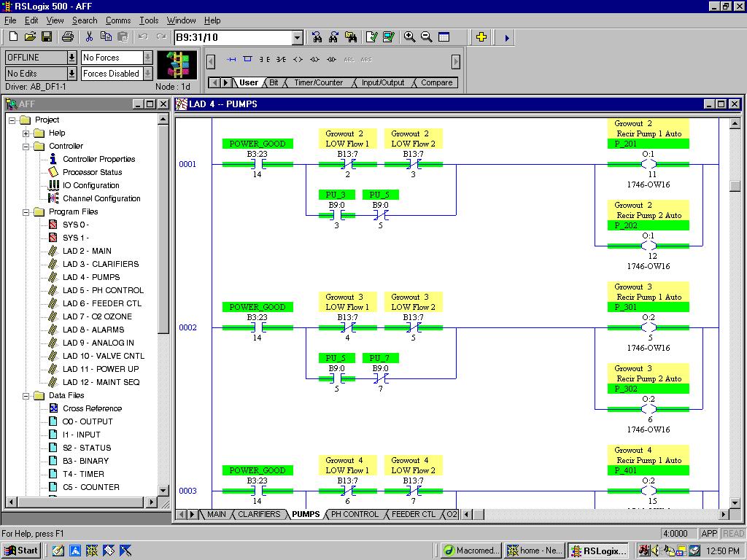Viewport: 747px width, 560px height.
Task: Switch to the PH CONTROL ladder tab
Action: coord(355,514)
